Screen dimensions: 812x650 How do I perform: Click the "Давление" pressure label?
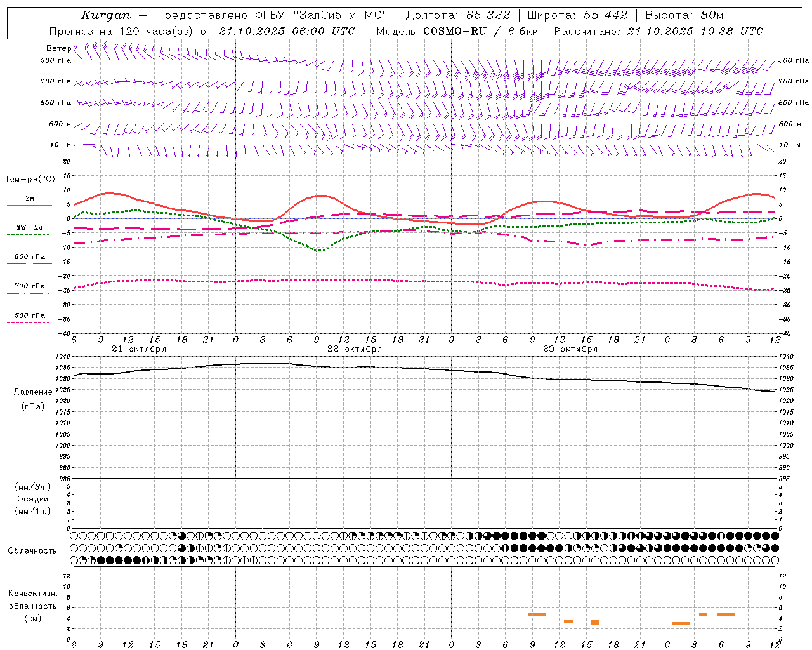coord(33,392)
